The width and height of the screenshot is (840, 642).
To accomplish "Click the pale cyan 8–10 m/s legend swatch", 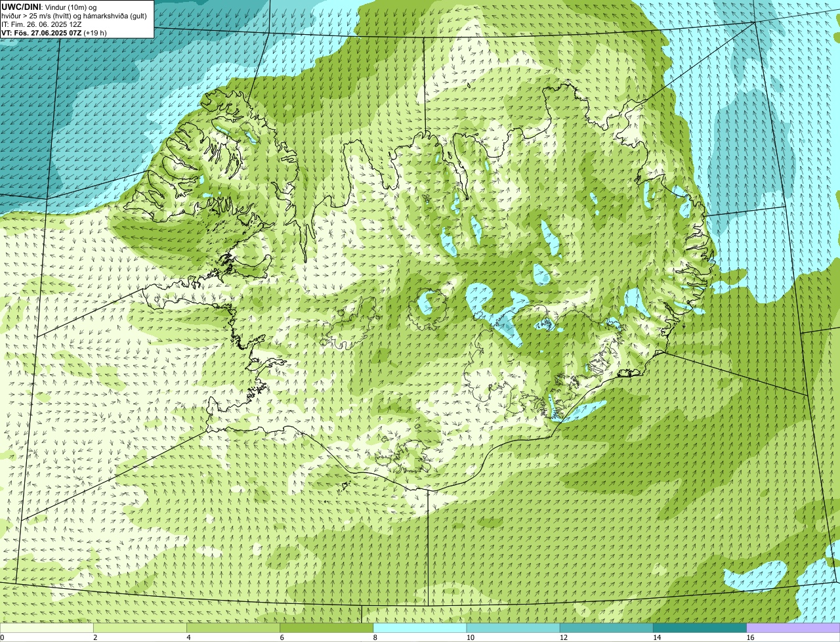I will pos(420,628).
